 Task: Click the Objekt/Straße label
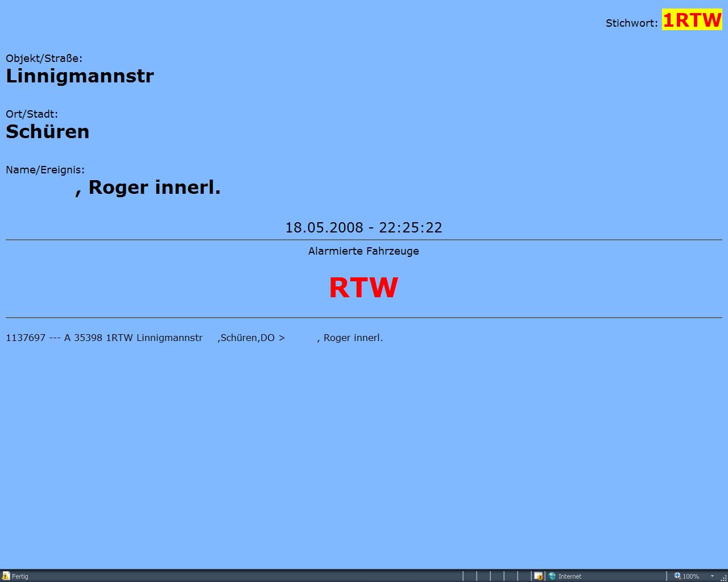[44, 58]
